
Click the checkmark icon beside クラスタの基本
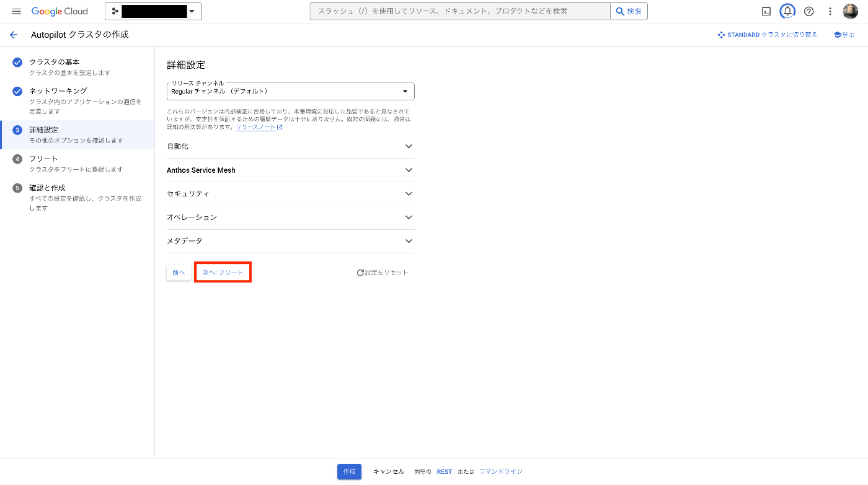[x=17, y=62]
